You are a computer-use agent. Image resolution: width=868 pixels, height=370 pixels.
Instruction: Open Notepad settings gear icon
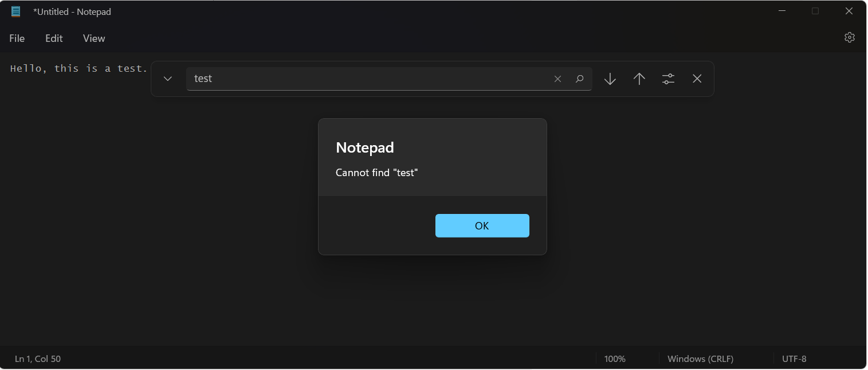pyautogui.click(x=850, y=37)
